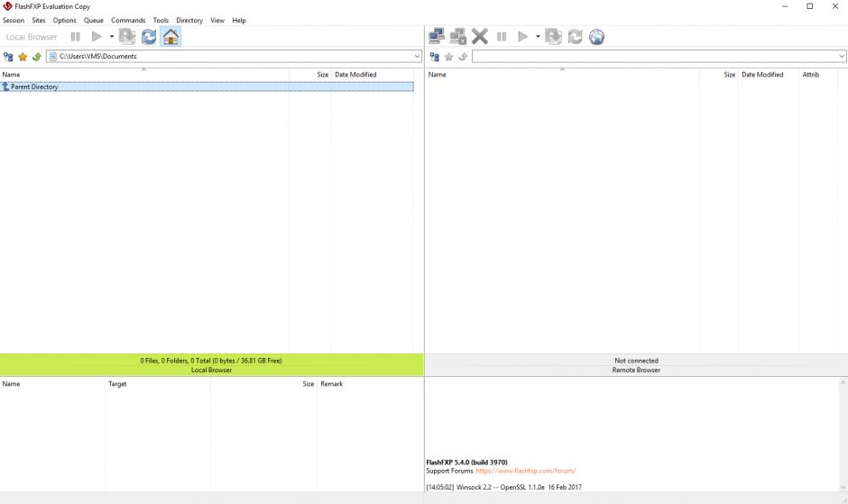The width and height of the screenshot is (848, 504).
Task: Refresh the local file listing
Action: [149, 37]
